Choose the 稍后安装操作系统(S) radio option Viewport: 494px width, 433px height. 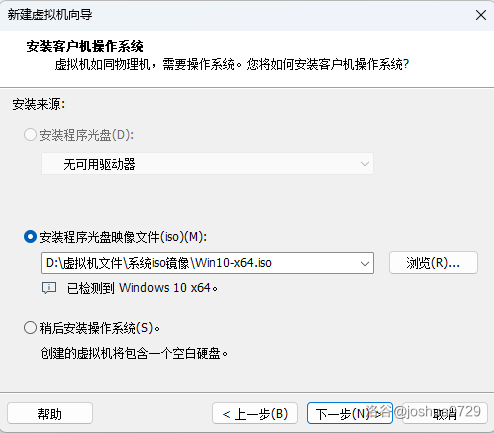pos(30,328)
